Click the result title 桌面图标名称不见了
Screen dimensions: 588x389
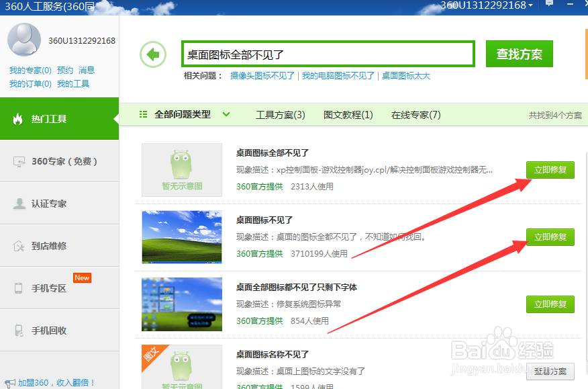tap(273, 355)
